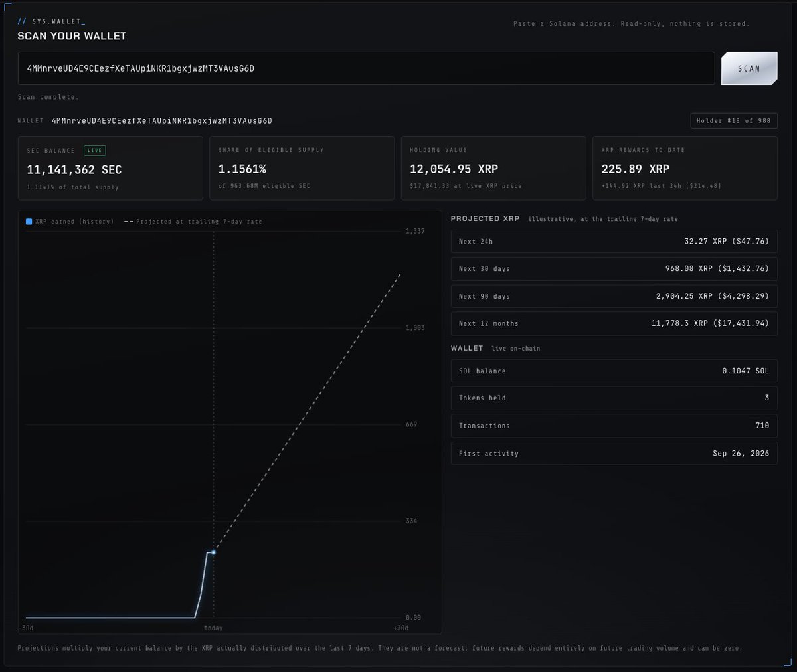The height and width of the screenshot is (672, 797).
Task: Click the Sep 26, 2026 first activity value
Action: (741, 453)
